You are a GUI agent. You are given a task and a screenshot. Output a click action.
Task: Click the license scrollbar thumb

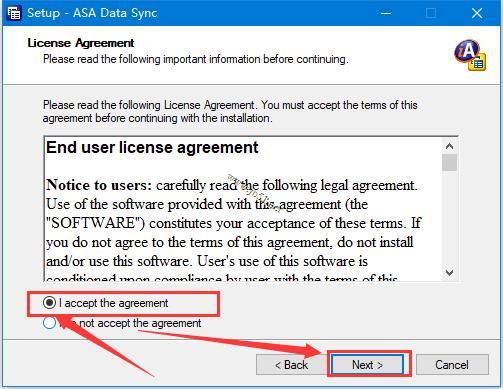[449, 162]
